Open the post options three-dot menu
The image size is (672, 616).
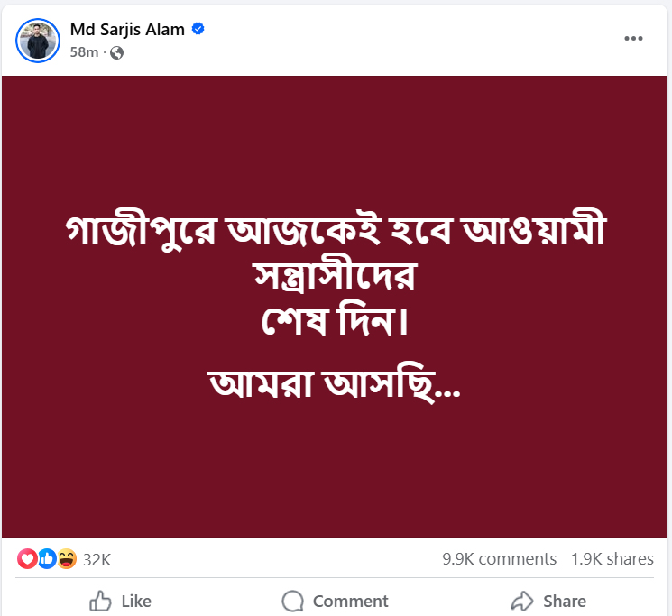pyautogui.click(x=634, y=38)
